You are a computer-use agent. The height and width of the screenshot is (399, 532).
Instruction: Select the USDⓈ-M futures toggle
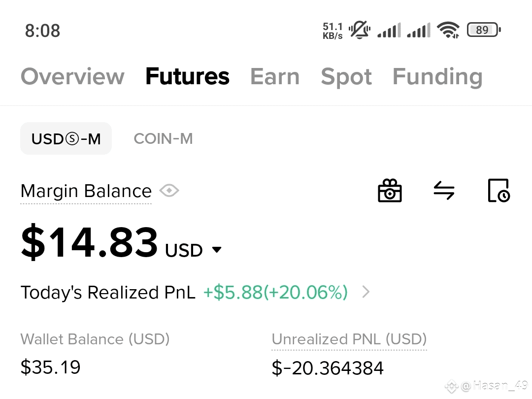click(66, 138)
